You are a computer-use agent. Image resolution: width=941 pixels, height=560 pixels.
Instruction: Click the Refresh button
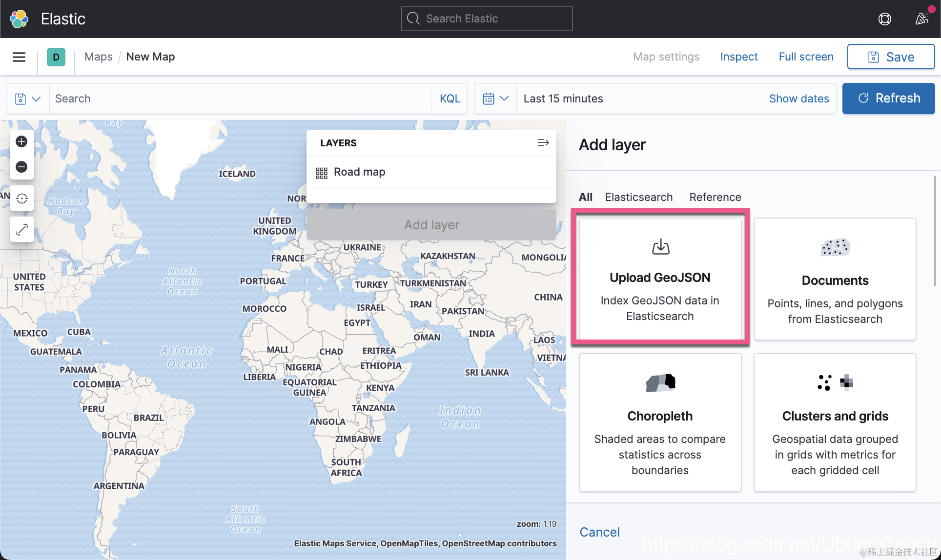888,99
